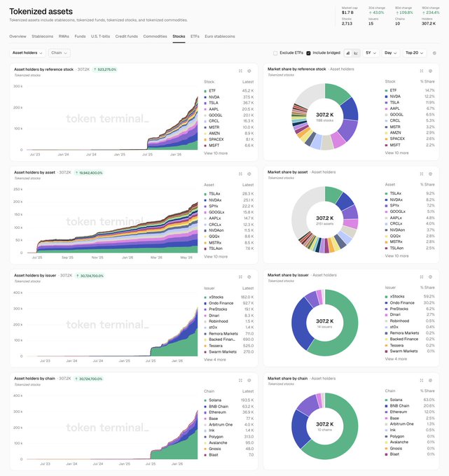This screenshot has height=476, width=449.
Task: Click the 234.4% 180d change value
Action: coord(431,13)
